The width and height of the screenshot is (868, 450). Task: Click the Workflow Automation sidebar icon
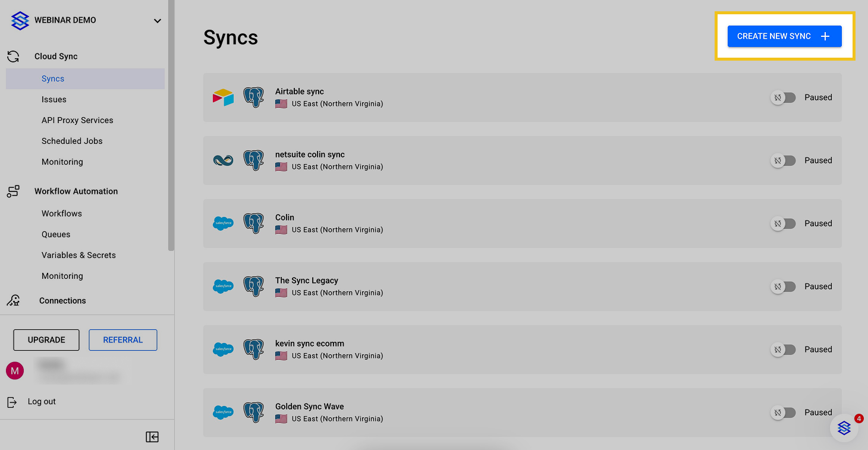click(x=13, y=191)
